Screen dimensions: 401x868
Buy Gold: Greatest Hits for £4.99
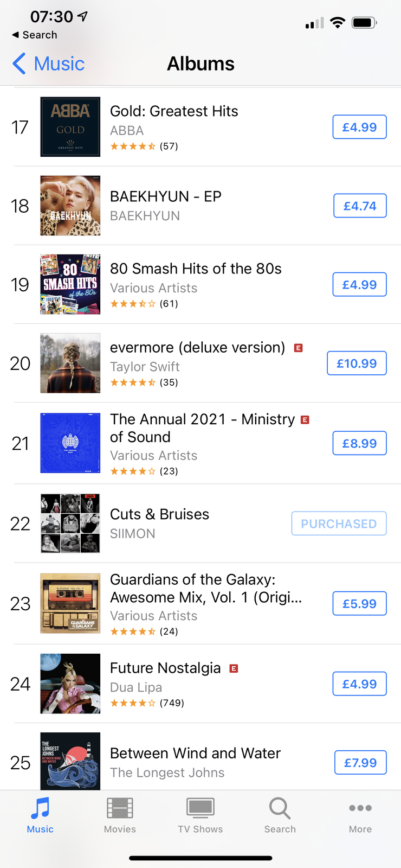point(359,127)
